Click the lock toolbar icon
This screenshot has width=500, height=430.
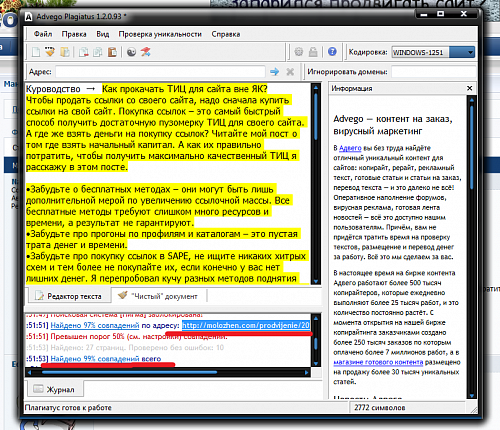[x=313, y=52]
